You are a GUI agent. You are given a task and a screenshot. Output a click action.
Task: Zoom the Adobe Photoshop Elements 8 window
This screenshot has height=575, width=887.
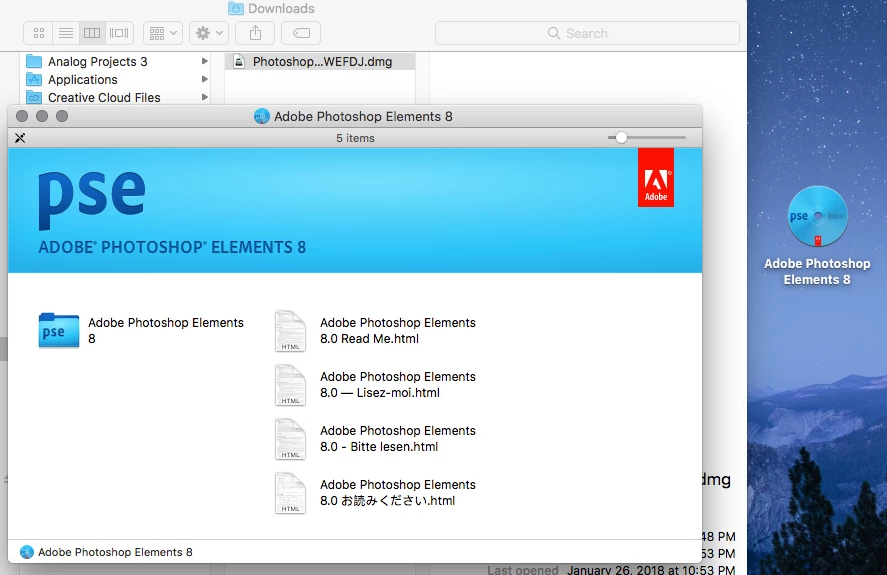pos(62,116)
